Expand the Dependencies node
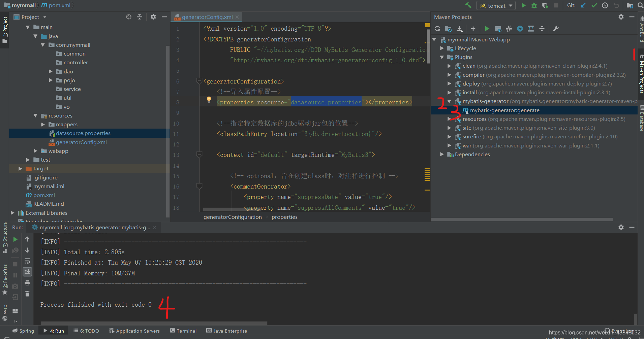Viewport: 644px width, 339px height. pyautogui.click(x=442, y=154)
